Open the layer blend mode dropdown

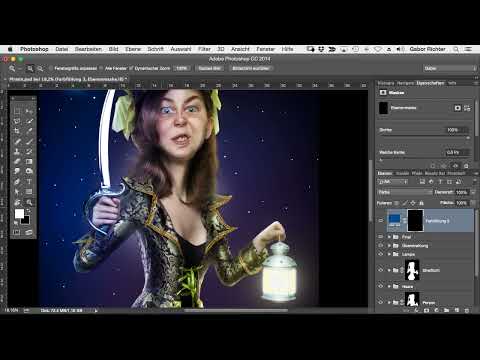pos(405,192)
